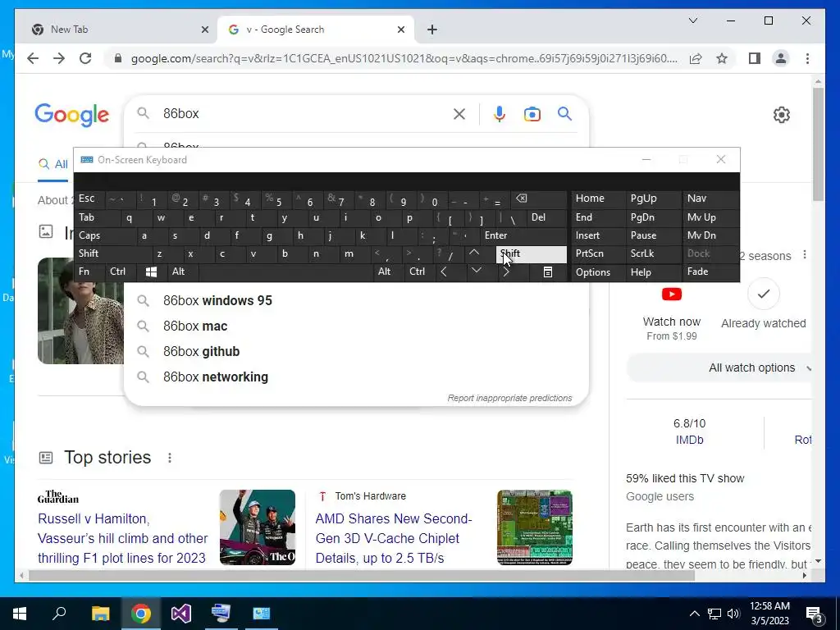Click down arrow key on on-screen keyboard

pos(477,272)
